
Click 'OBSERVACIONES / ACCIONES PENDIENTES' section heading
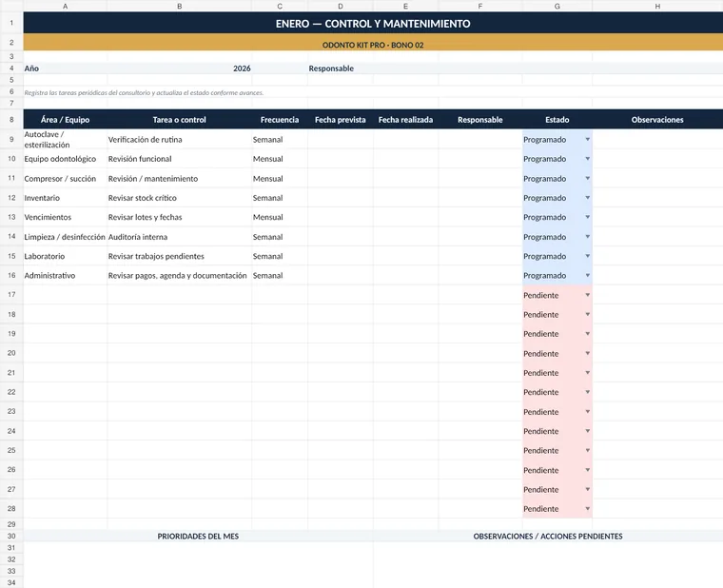(548, 536)
